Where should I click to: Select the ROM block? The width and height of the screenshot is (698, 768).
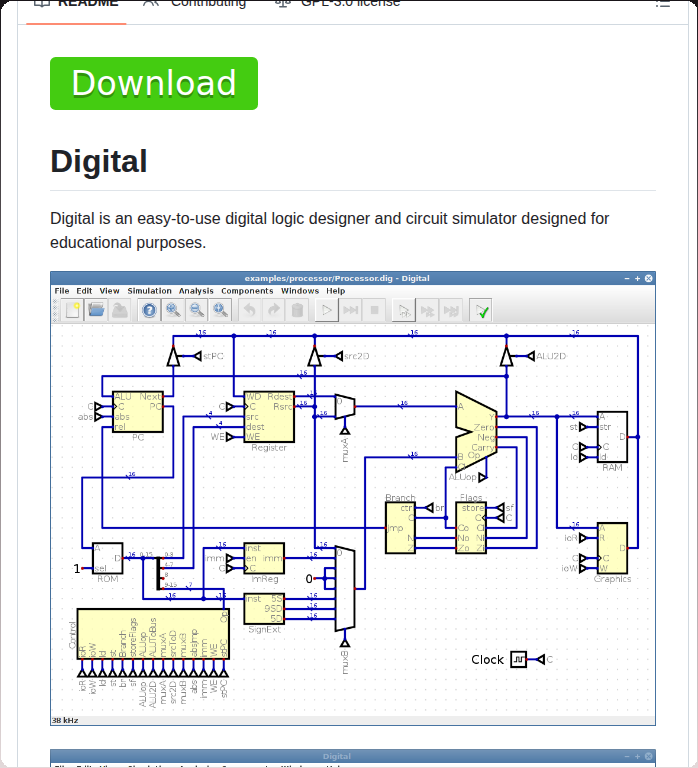click(x=107, y=558)
